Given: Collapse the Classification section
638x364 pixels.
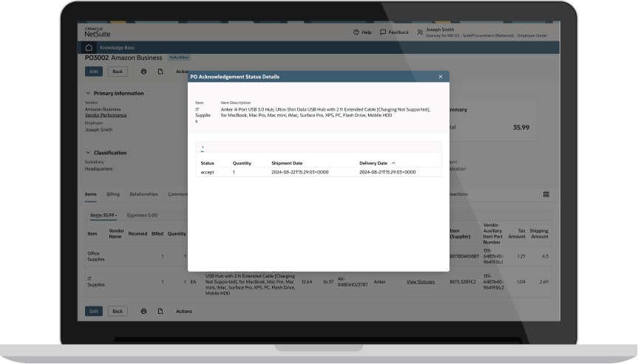Looking at the screenshot, I should [88, 153].
